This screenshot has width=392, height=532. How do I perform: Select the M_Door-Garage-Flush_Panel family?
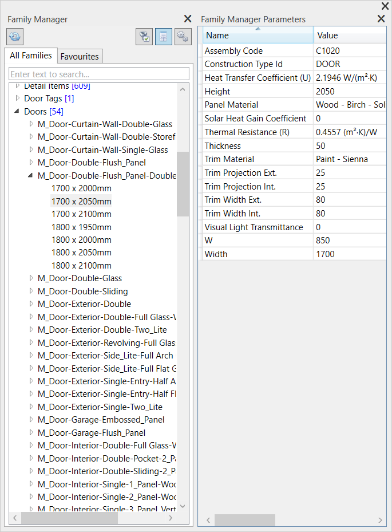(92, 432)
